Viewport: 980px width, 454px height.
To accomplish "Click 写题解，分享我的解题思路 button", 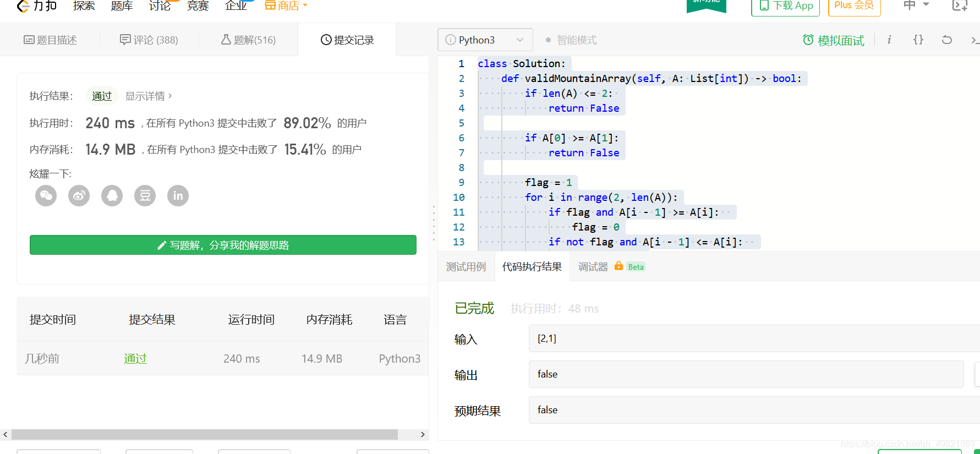I will pyautogui.click(x=223, y=245).
